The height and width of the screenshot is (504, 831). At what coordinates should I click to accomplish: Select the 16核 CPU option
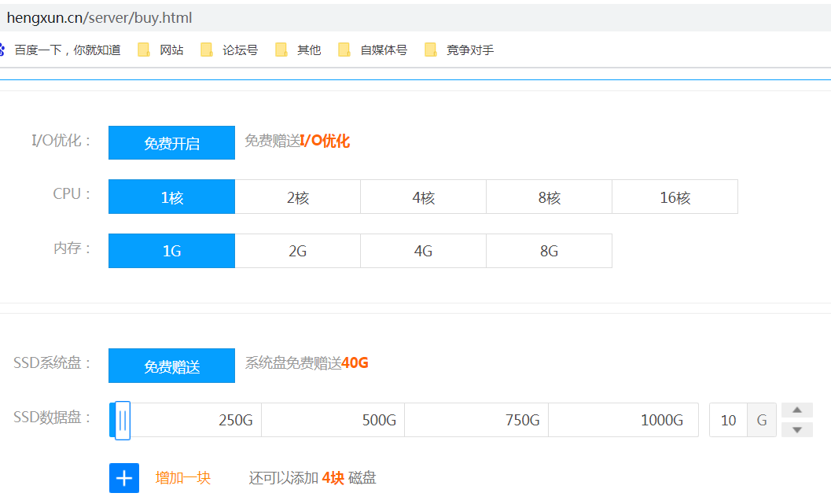(675, 196)
